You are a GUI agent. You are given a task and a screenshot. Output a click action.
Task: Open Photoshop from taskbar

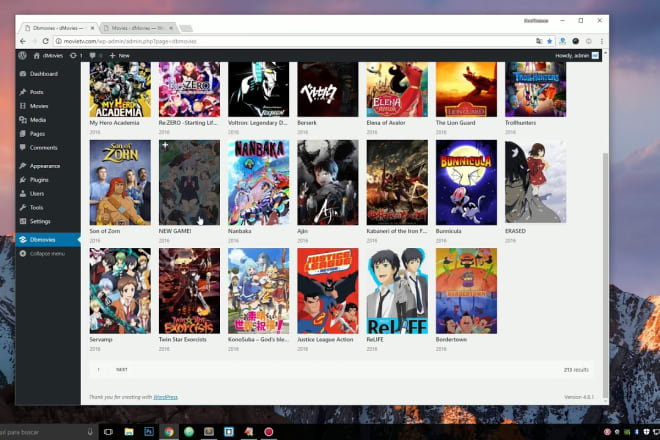pyautogui.click(x=149, y=432)
